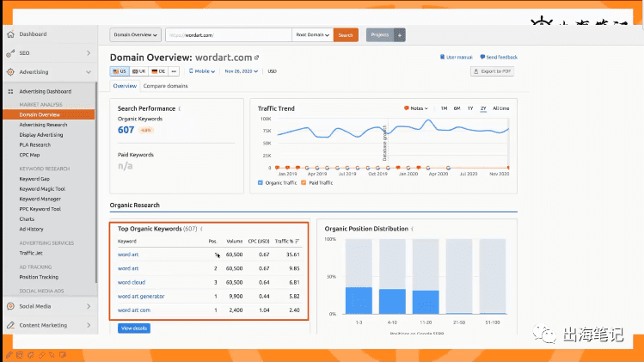644x362 pixels.
Task: Click info icon beside Top Organic Keywords
Action: click(201, 229)
